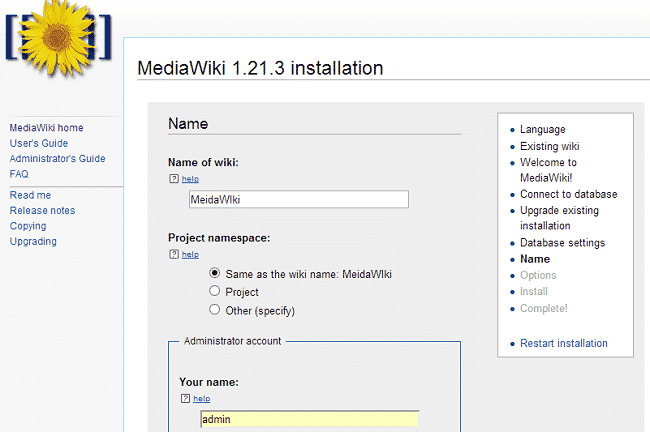The height and width of the screenshot is (432, 650).
Task: Choose Other (specify) namespace option
Action: point(215,310)
